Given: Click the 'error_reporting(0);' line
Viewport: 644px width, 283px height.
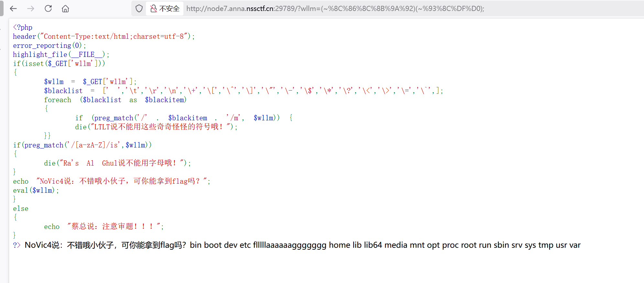Looking at the screenshot, I should [49, 46].
